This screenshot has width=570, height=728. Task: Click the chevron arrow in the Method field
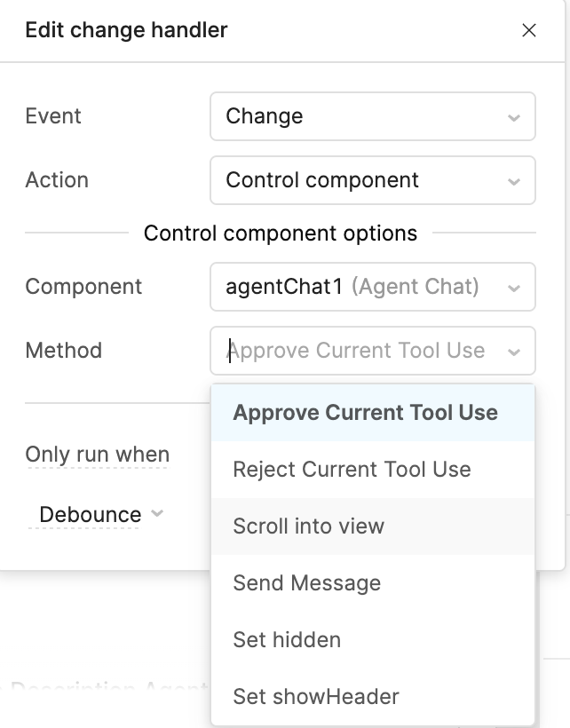coord(513,352)
